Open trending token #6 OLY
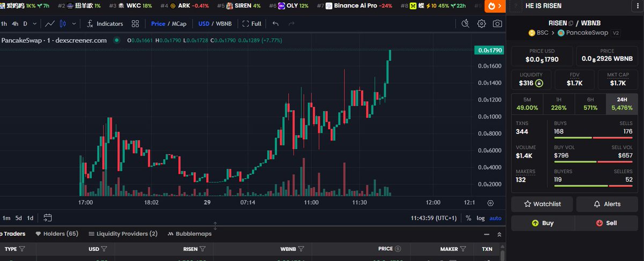 [288, 6]
